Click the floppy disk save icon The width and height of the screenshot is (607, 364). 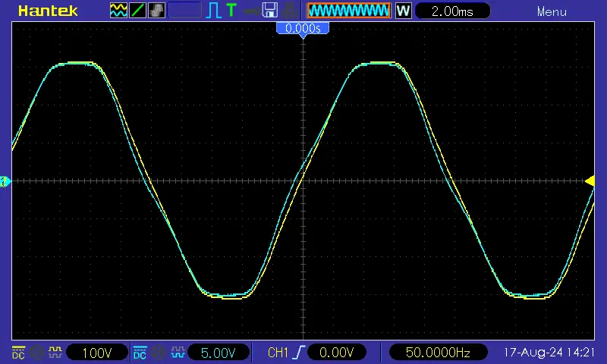coord(269,11)
